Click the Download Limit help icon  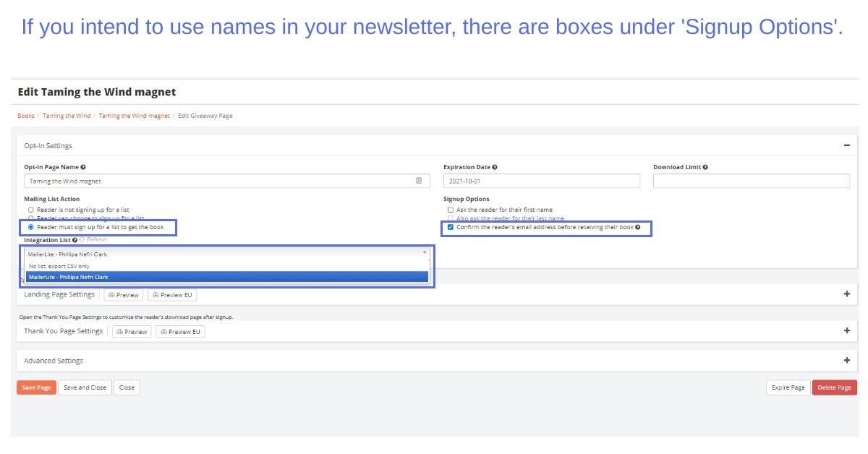[x=705, y=167]
